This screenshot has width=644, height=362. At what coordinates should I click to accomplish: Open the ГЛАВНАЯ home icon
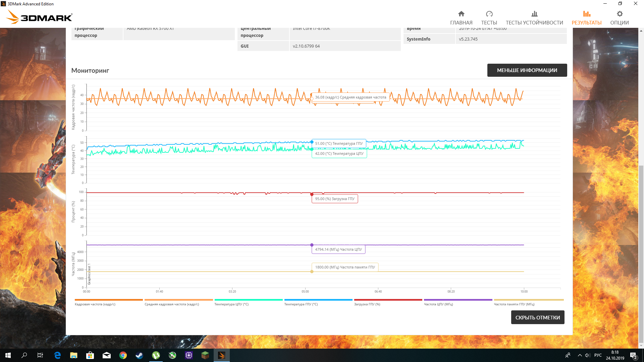coord(461,14)
